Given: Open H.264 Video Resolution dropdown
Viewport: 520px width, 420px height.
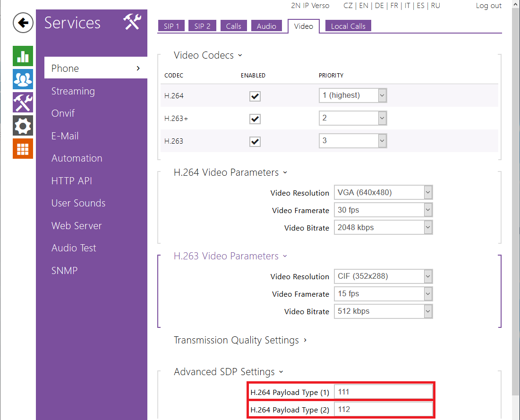Looking at the screenshot, I should coord(383,193).
